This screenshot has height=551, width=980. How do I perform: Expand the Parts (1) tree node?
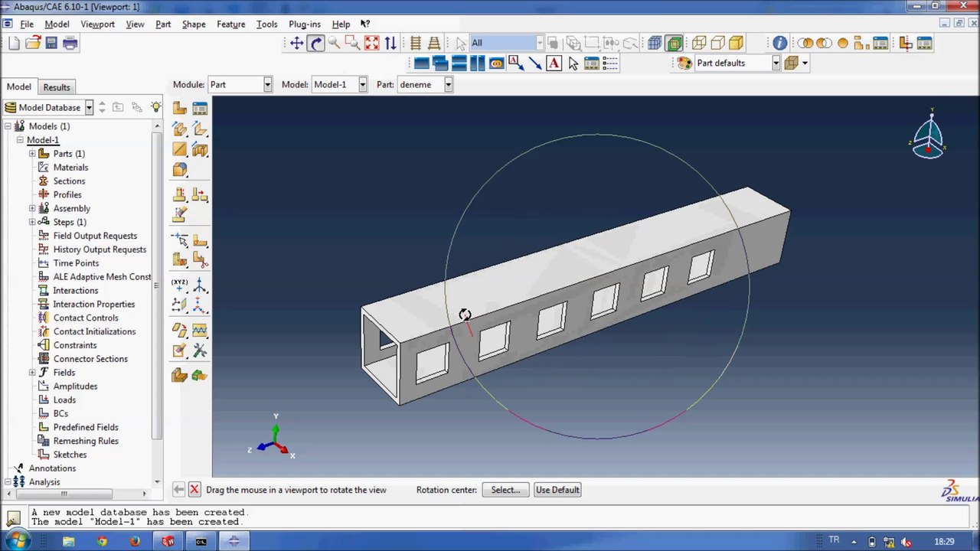click(32, 154)
